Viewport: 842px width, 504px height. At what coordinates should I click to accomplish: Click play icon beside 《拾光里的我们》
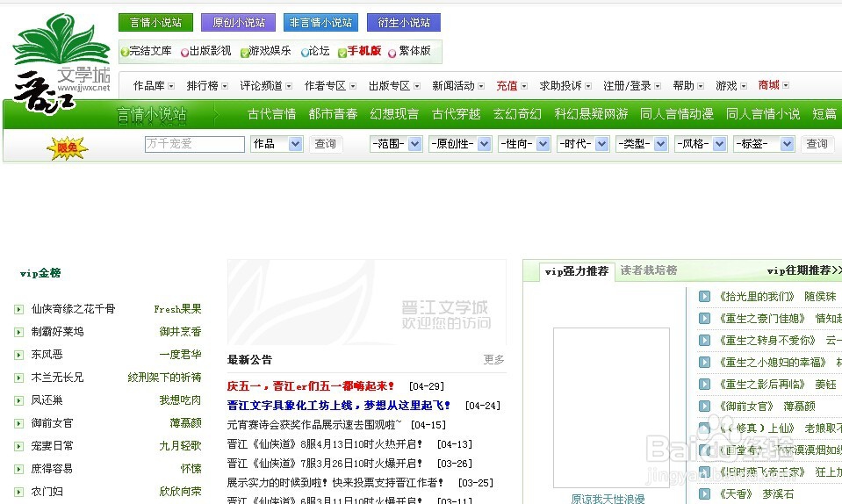coord(704,296)
